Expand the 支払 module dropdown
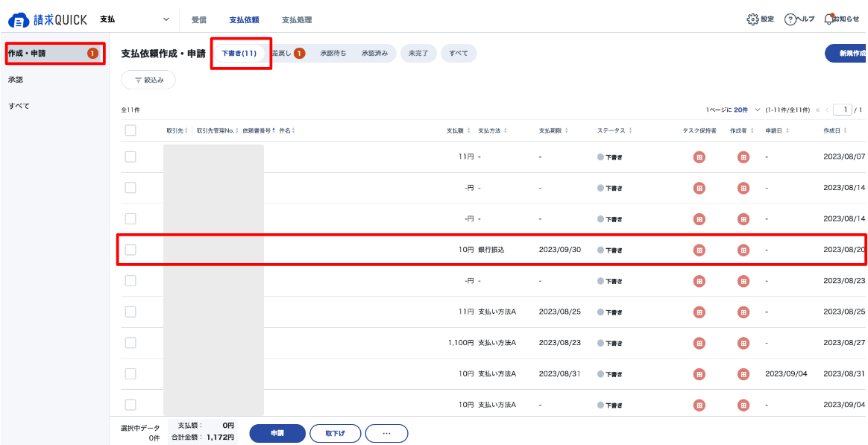Viewport: 868px width, 445px height. coord(134,19)
